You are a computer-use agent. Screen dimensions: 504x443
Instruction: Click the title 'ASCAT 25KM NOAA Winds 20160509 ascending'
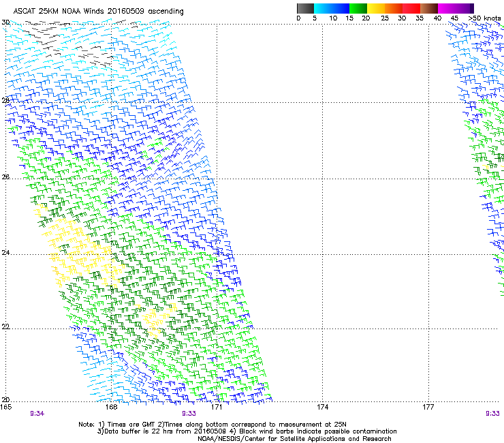(98, 11)
